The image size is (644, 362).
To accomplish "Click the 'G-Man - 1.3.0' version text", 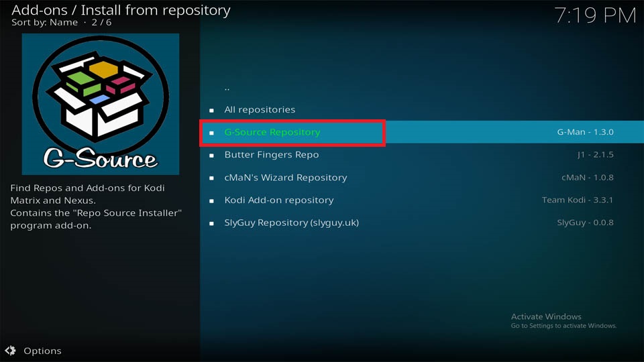I will (x=585, y=132).
